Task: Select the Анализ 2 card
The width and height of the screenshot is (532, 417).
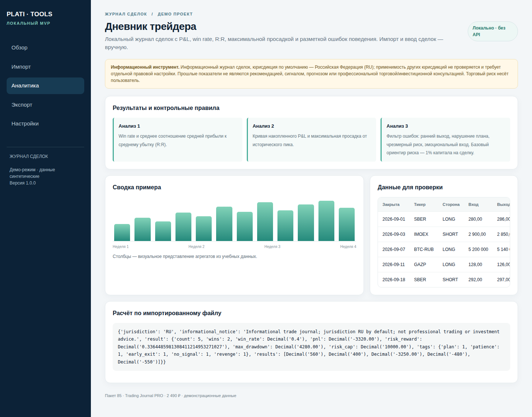Action: (311, 139)
